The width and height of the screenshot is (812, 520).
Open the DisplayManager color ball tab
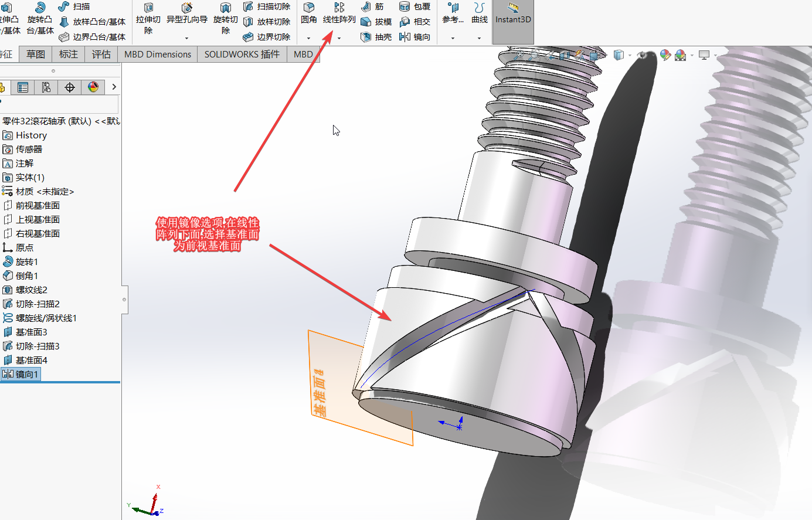(93, 87)
